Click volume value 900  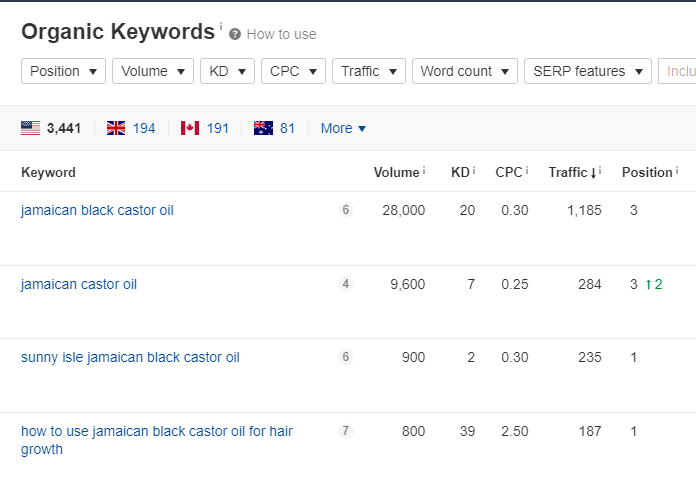pos(413,357)
